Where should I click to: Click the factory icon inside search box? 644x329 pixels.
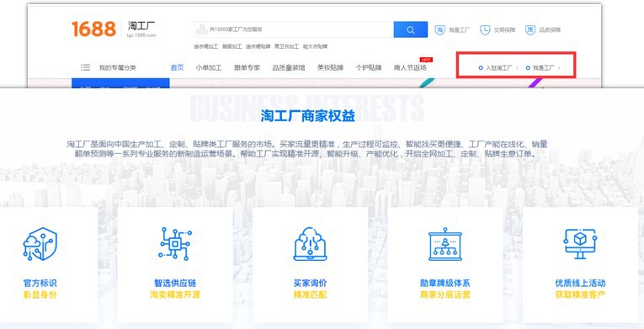coord(202,29)
